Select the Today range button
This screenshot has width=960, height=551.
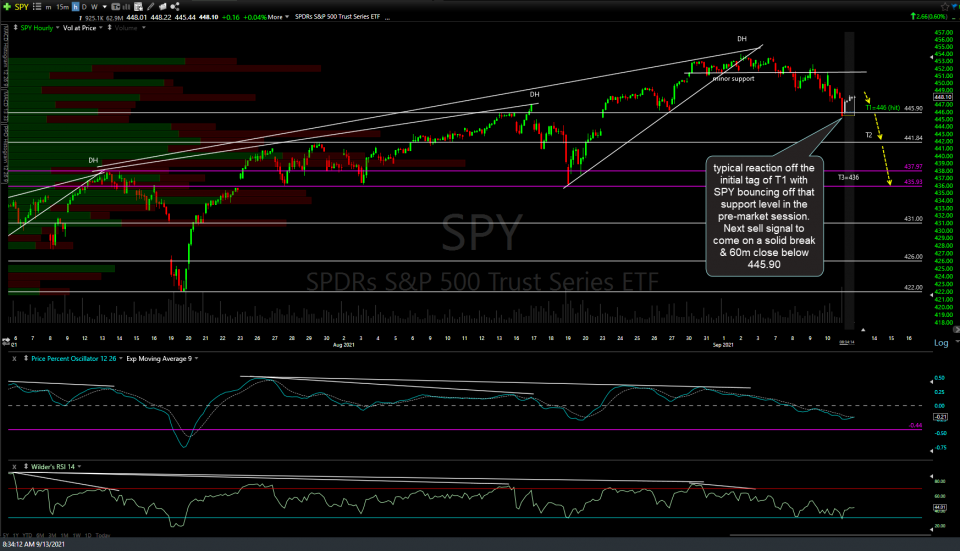pyautogui.click(x=103, y=535)
